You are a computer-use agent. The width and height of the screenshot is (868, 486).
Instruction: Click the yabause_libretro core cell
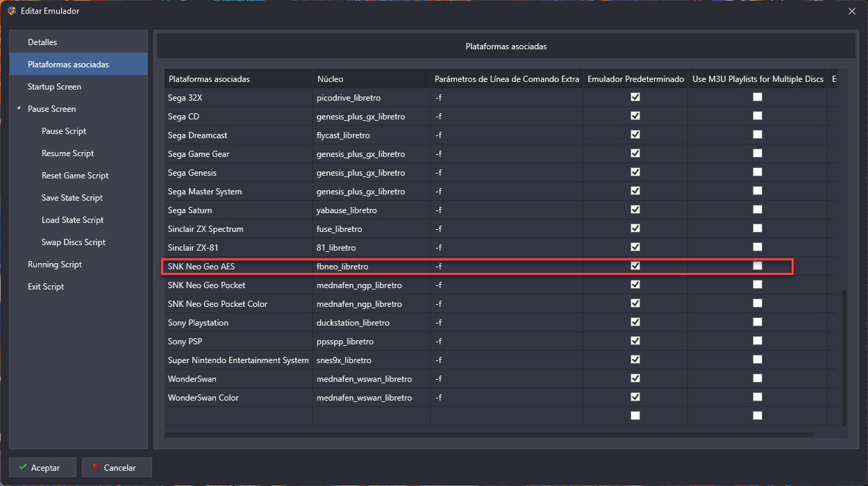pyautogui.click(x=372, y=210)
